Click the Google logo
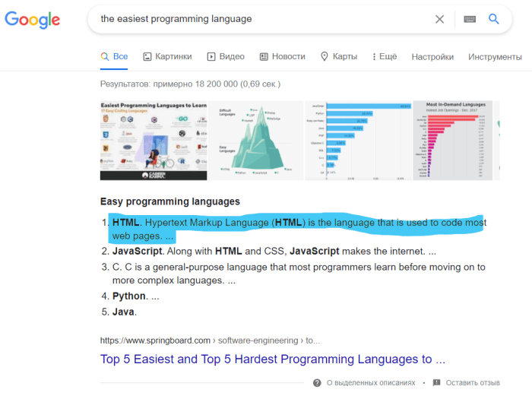 pyautogui.click(x=32, y=20)
